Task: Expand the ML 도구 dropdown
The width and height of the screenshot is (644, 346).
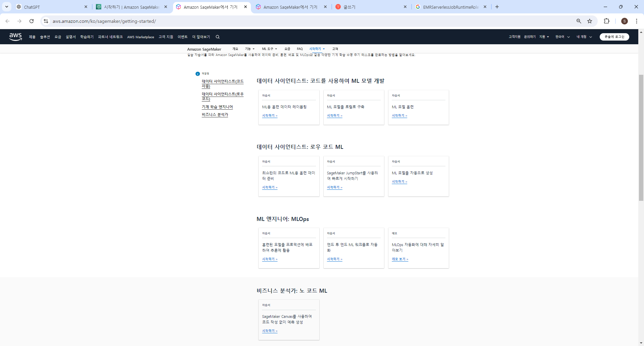Action: pos(269,49)
